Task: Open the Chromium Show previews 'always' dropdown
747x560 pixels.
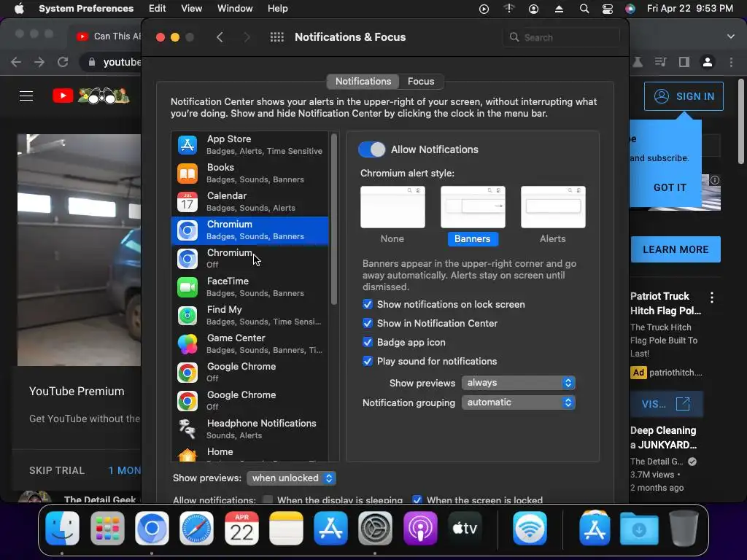Action: tap(519, 383)
